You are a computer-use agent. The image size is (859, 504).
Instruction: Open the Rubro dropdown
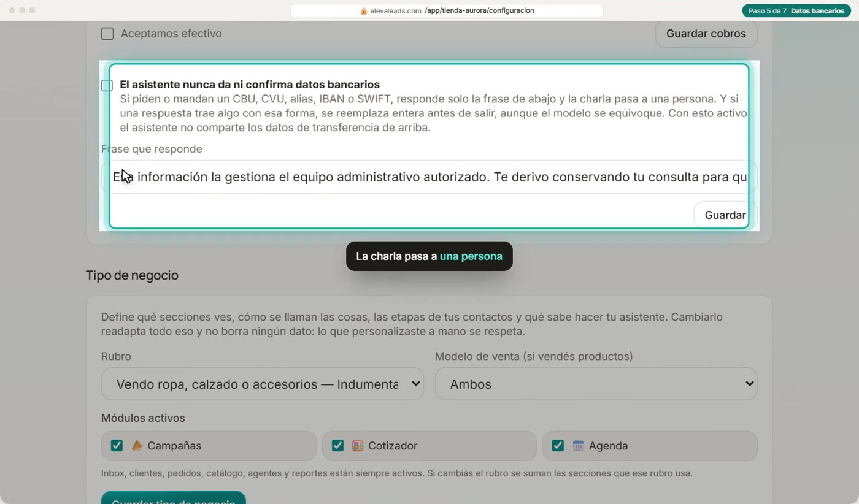pyautogui.click(x=263, y=384)
